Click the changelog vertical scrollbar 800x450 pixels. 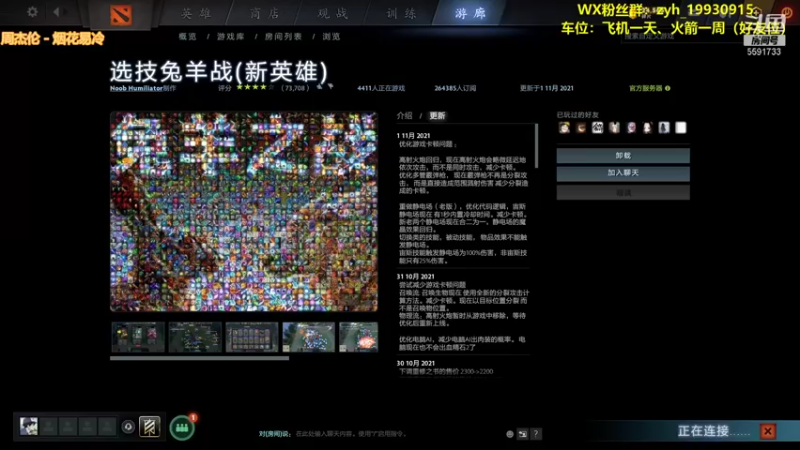coord(536,146)
